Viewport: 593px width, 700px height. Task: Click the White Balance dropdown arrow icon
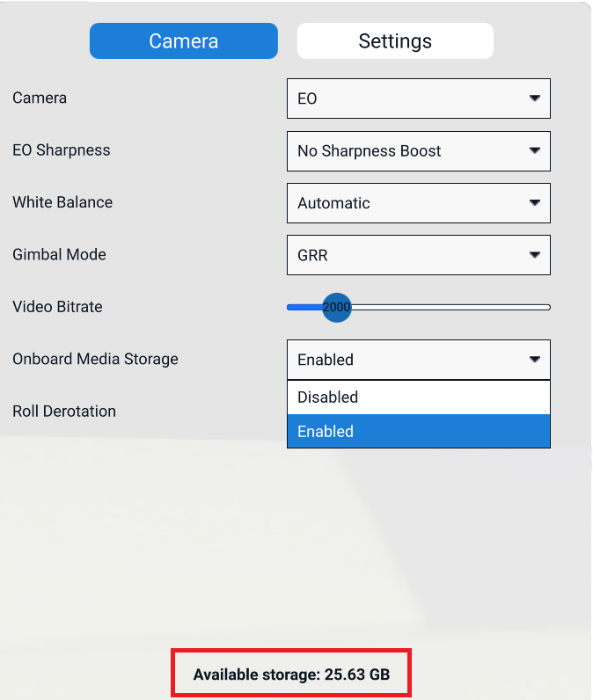click(534, 202)
